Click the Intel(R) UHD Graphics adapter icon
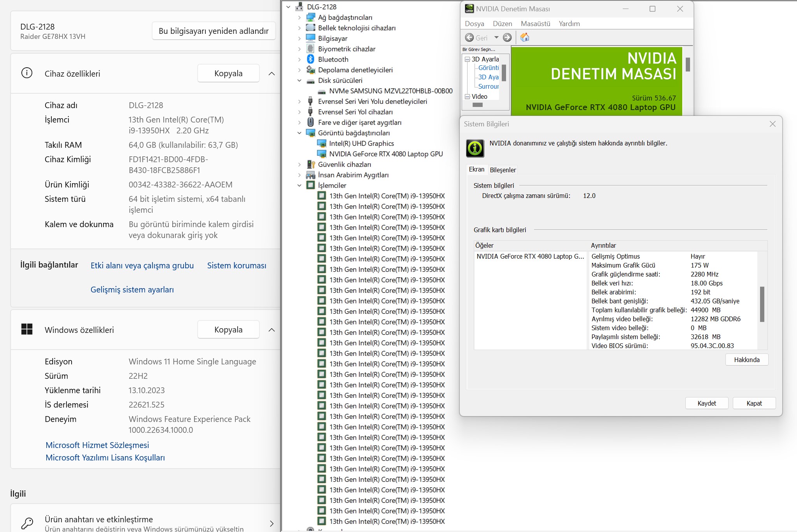797x532 pixels. pyautogui.click(x=322, y=143)
